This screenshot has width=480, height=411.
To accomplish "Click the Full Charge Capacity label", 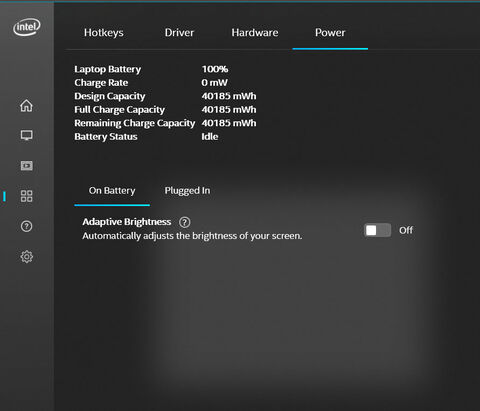I will click(x=119, y=110).
